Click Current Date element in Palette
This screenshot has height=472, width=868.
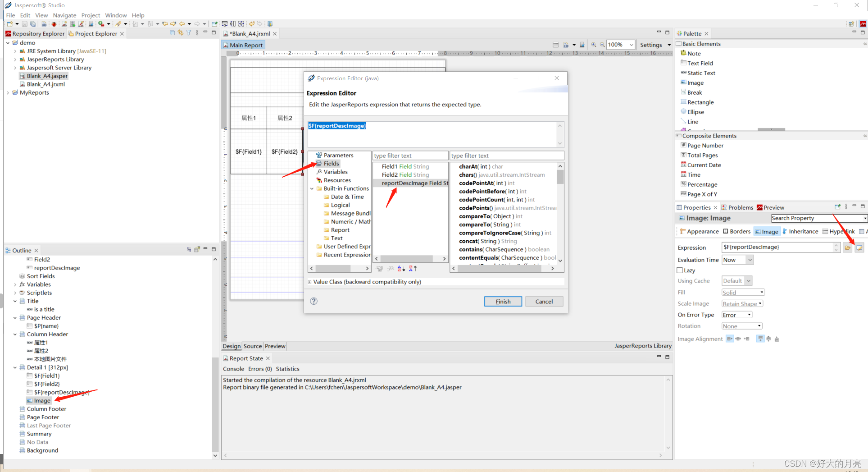point(700,165)
